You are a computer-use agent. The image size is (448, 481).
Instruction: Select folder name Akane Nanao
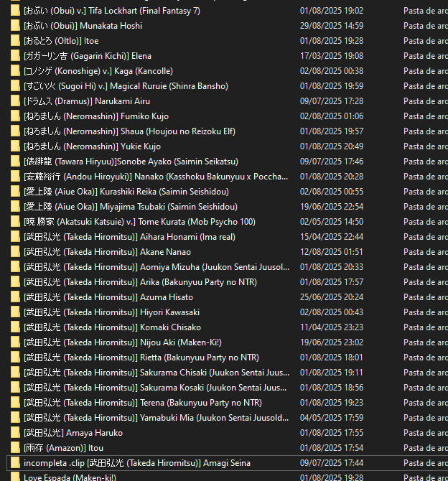[108, 252]
